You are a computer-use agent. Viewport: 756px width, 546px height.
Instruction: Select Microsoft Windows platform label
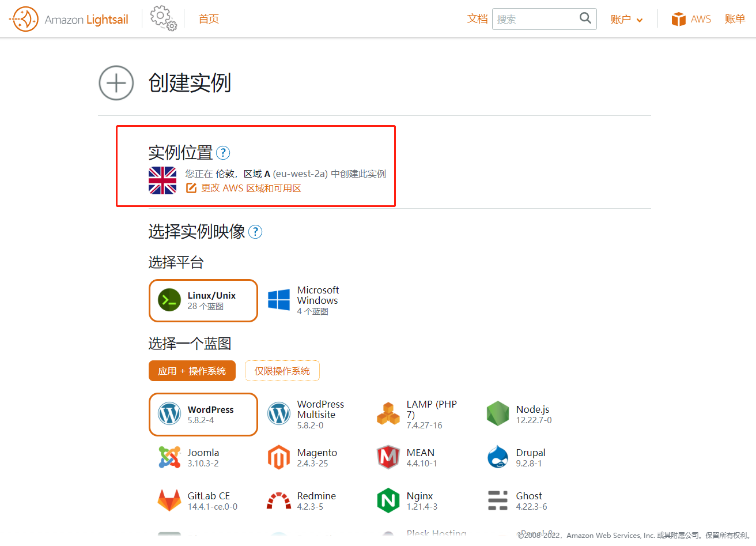[x=318, y=295]
